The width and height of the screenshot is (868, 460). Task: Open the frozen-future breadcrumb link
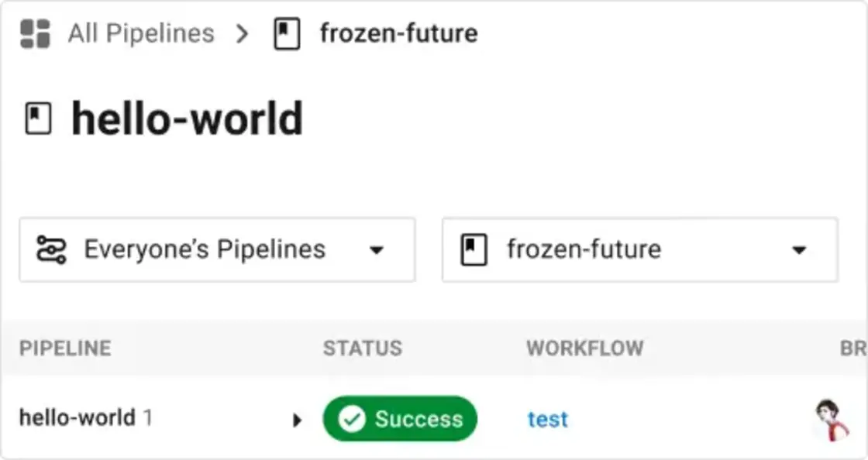coord(398,34)
